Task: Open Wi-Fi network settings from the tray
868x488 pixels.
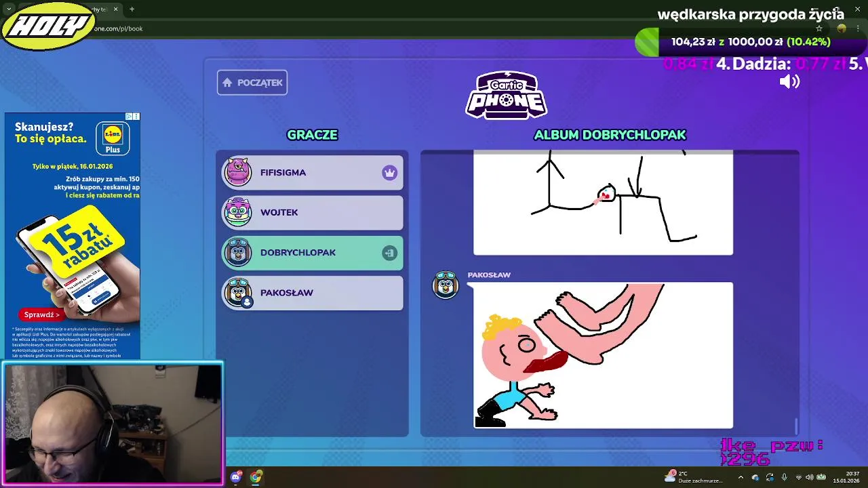Action: (x=798, y=477)
